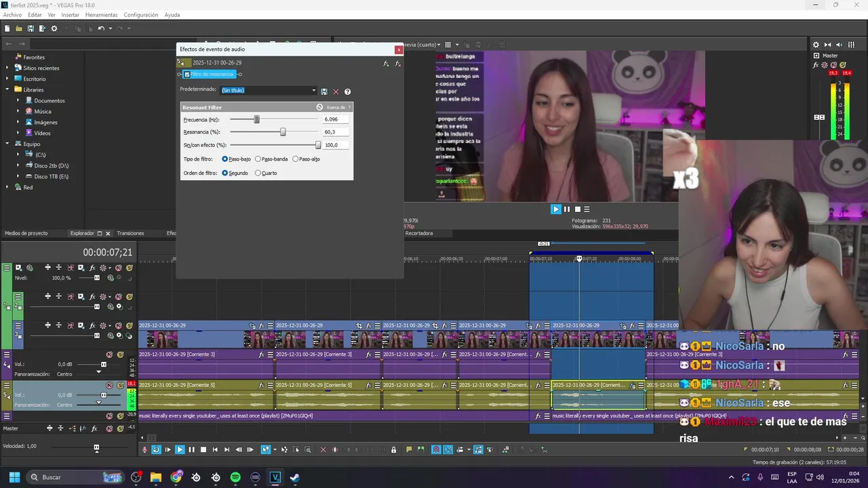Mute audio track 4

[x=109, y=354]
